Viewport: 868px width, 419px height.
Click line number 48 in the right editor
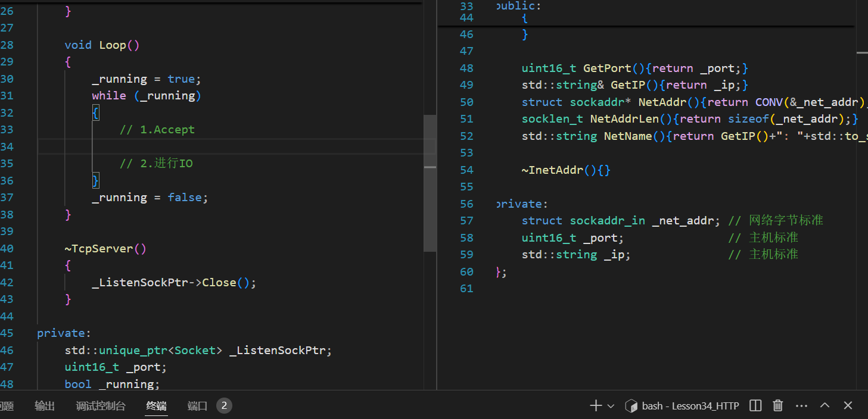click(466, 68)
